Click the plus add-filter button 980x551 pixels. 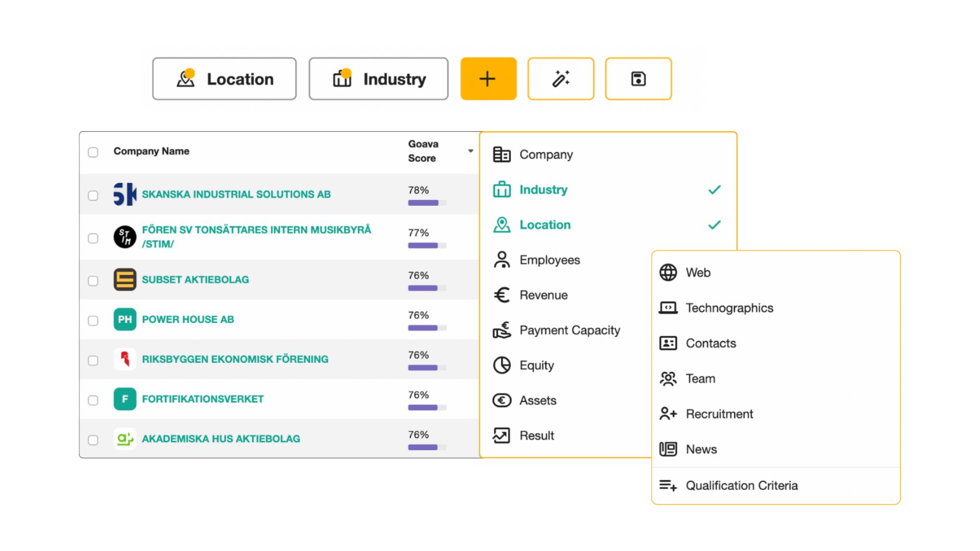pyautogui.click(x=488, y=79)
